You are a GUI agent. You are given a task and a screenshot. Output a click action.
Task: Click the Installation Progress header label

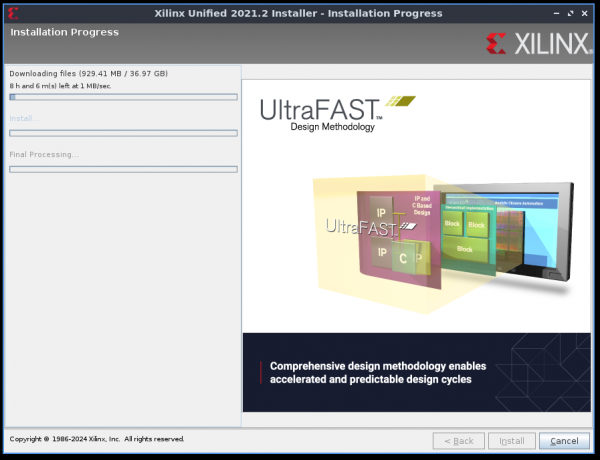(64, 32)
